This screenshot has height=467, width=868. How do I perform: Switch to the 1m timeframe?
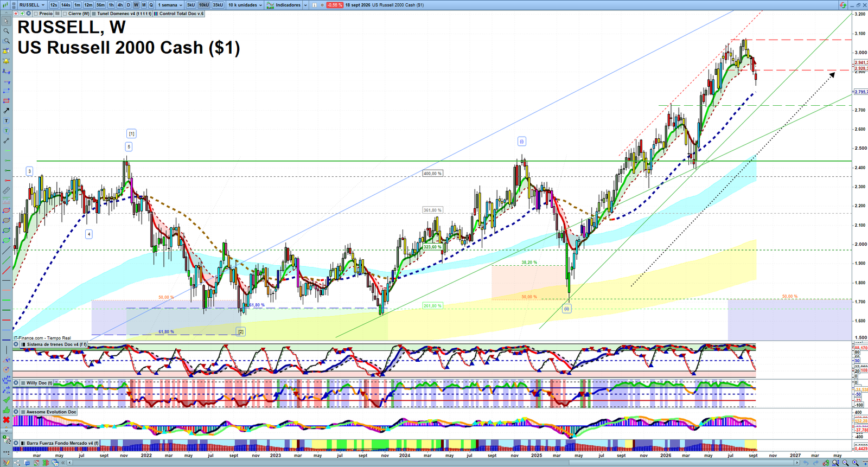pyautogui.click(x=78, y=5)
